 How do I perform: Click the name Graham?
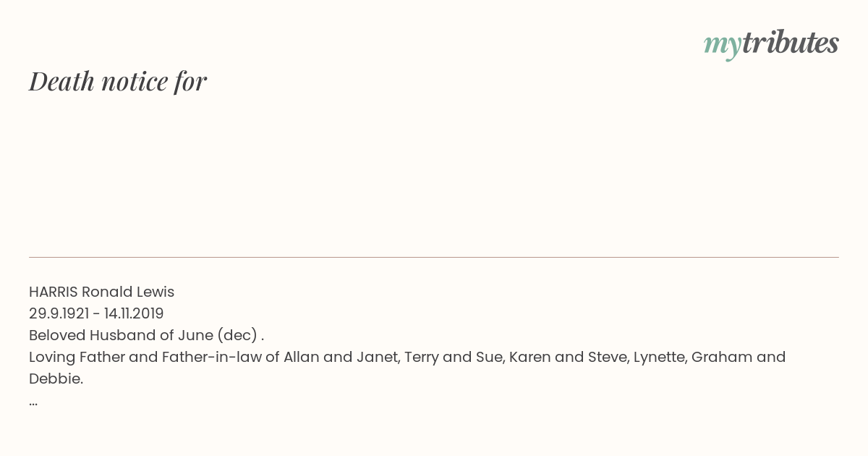[720, 358]
